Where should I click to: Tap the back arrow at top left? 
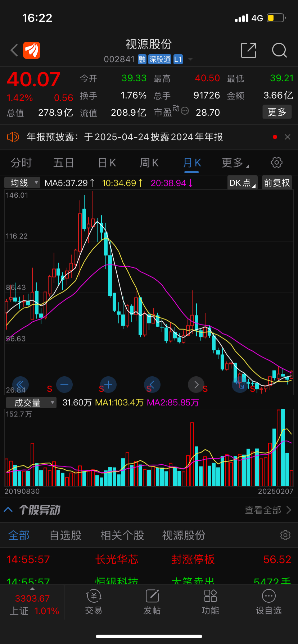click(14, 50)
